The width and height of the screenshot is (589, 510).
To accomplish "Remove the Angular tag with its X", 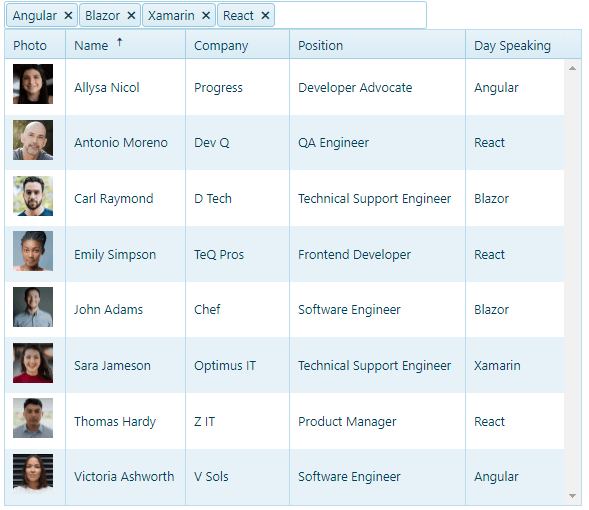I will 68,16.
